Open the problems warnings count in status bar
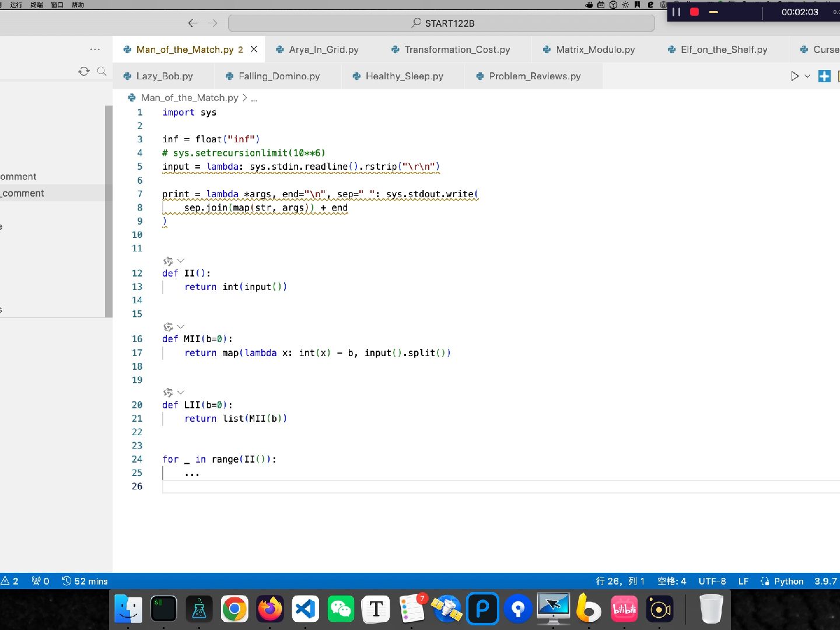 point(10,581)
